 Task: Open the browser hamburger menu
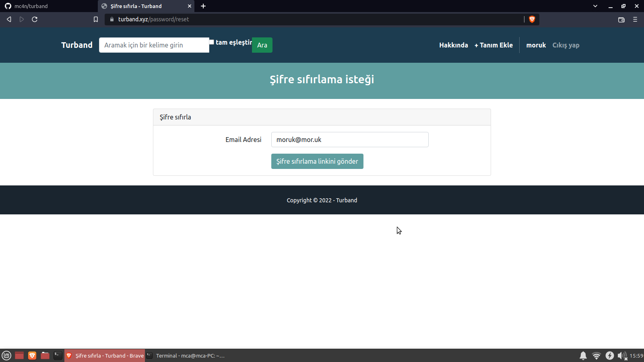coord(635,19)
